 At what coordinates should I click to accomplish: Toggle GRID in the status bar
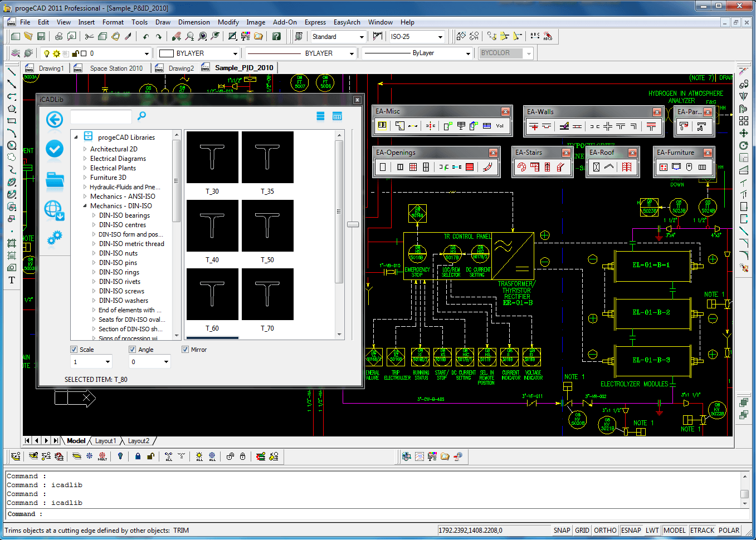[582, 531]
